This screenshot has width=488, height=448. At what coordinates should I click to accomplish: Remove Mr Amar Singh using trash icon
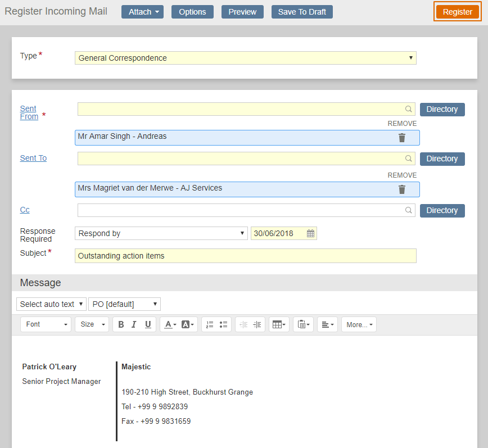click(401, 138)
